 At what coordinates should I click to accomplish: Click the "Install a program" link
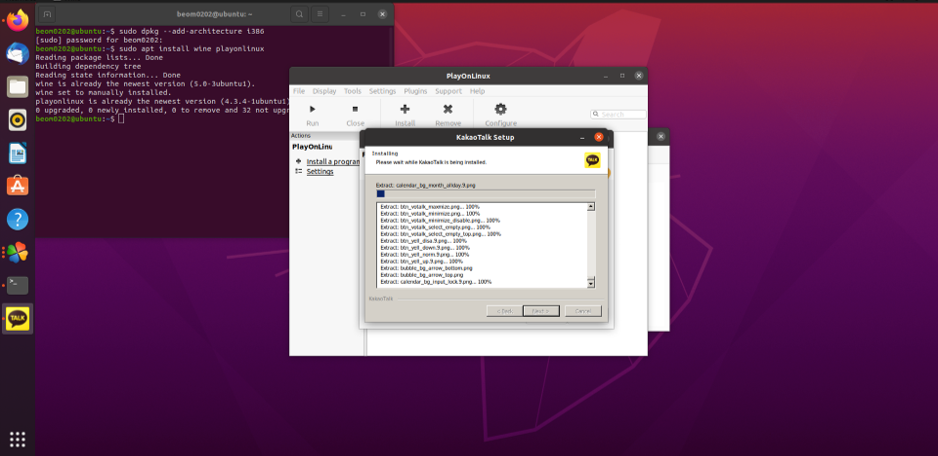click(333, 161)
